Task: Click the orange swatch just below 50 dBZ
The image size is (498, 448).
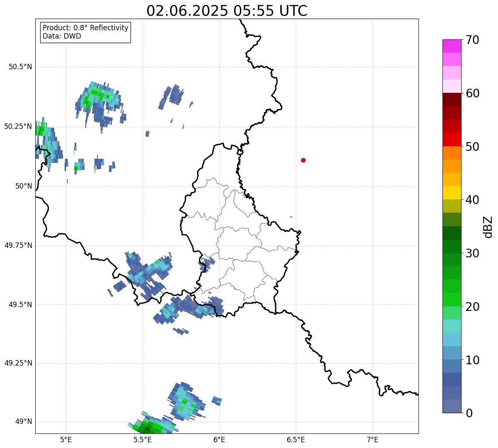Action: click(452, 153)
